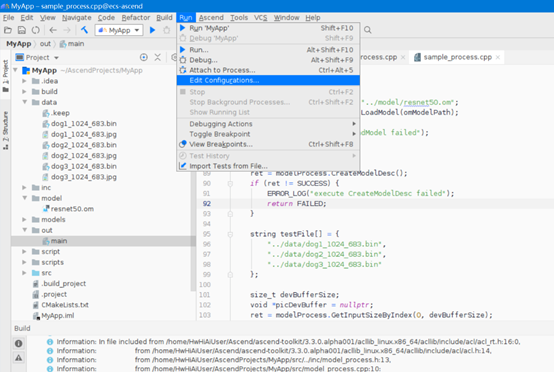This screenshot has height=372, width=554.
Task: Expand the inc folder
Action: (x=24, y=187)
